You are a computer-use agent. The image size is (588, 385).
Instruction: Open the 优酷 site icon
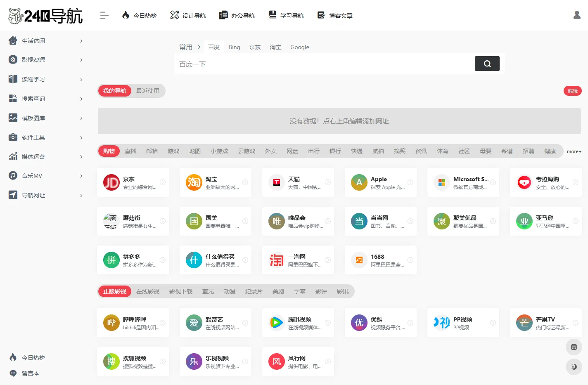359,323
